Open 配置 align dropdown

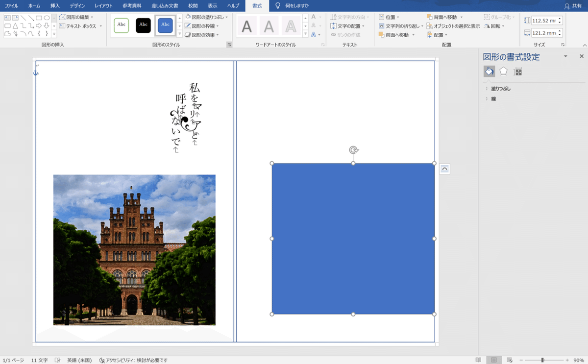pyautogui.click(x=437, y=35)
